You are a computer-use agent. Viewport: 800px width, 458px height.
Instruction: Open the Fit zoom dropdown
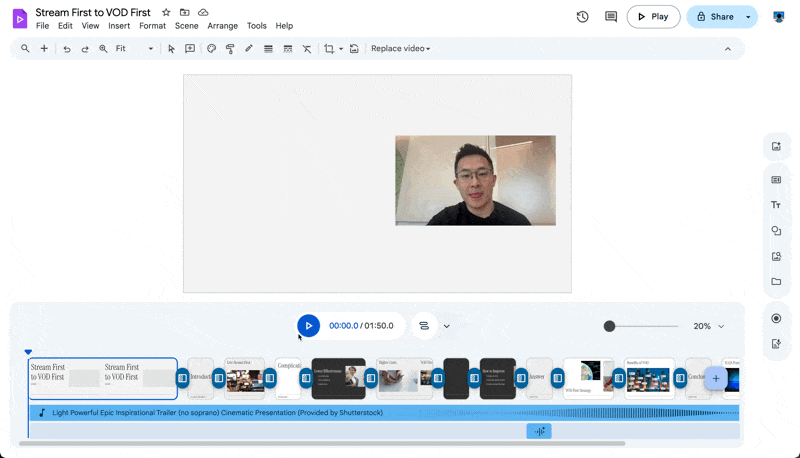134,48
